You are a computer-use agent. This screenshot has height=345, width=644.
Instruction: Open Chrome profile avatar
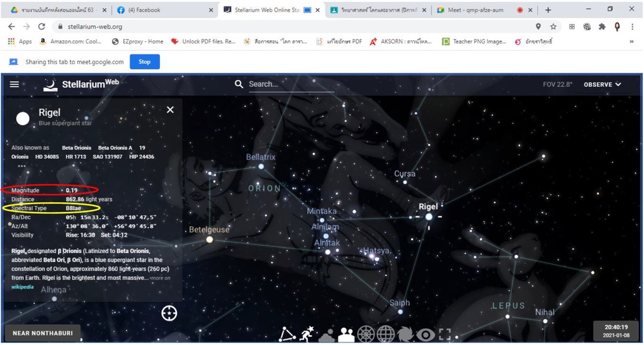coord(617,27)
